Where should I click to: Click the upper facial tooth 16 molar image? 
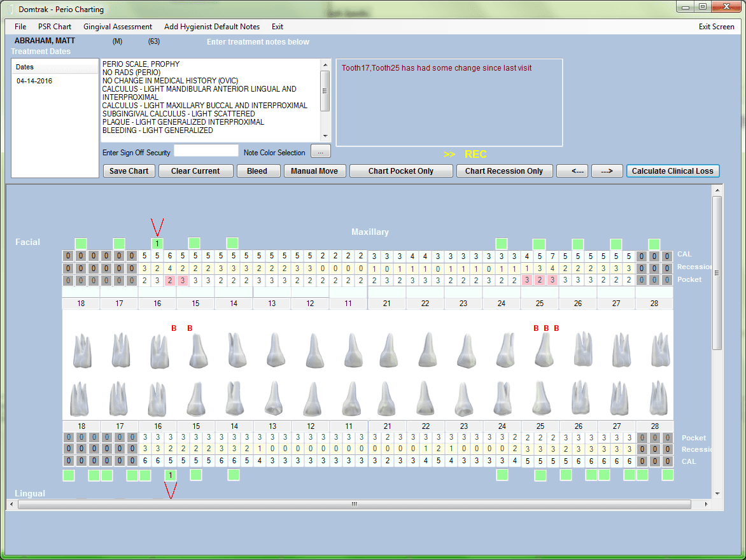pyautogui.click(x=158, y=351)
